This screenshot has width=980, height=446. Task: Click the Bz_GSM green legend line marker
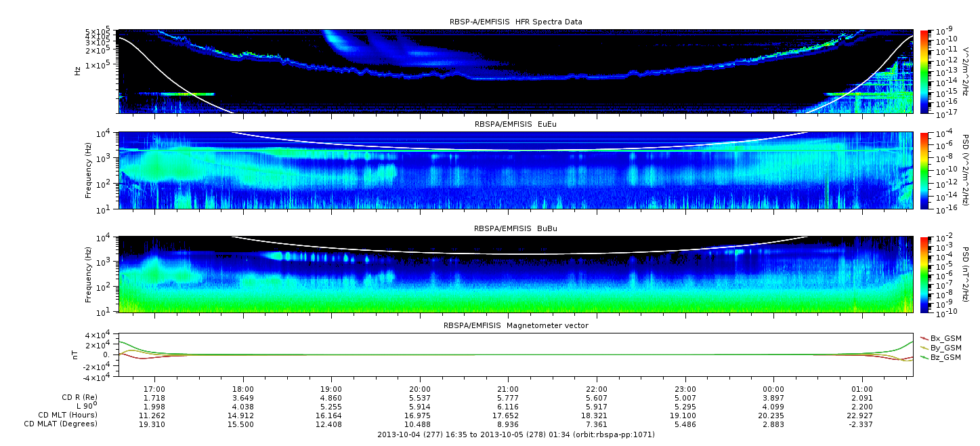click(x=924, y=357)
